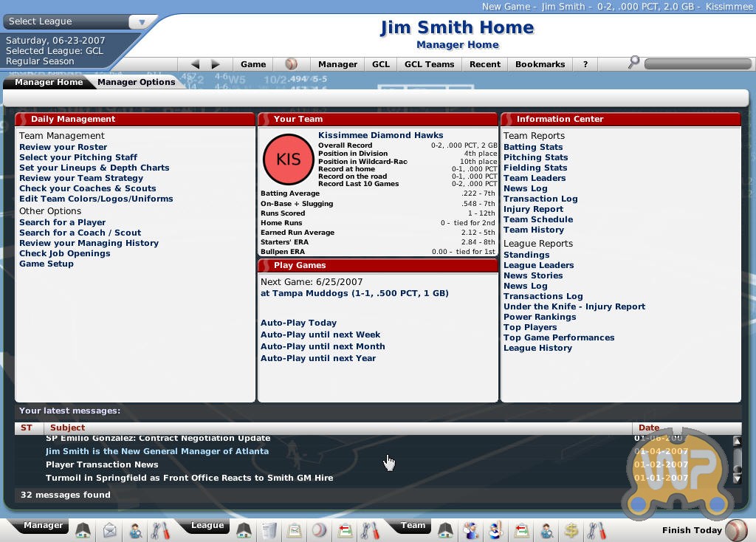This screenshot has width=756, height=542.
Task: Open Review your Roster link
Action: pyautogui.click(x=63, y=147)
